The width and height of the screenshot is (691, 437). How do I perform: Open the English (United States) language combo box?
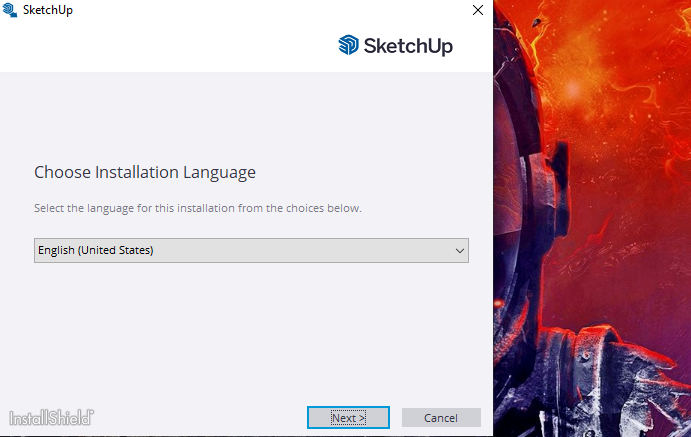251,250
